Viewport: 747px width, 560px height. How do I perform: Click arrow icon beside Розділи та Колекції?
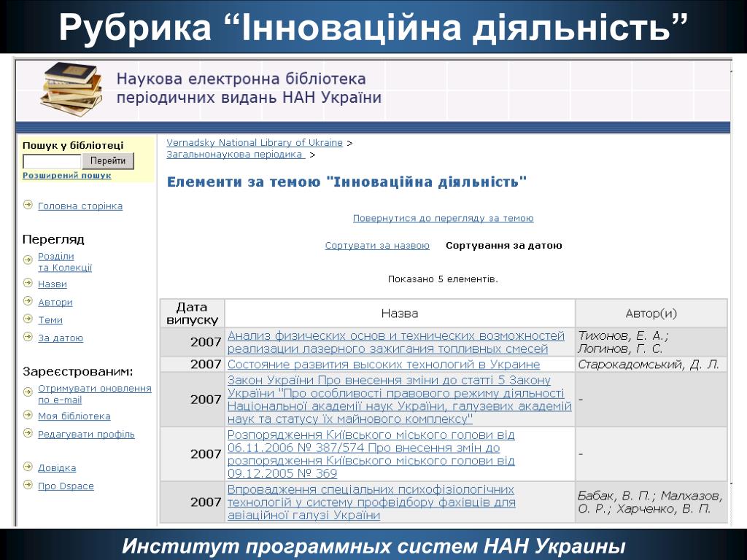[28, 260]
